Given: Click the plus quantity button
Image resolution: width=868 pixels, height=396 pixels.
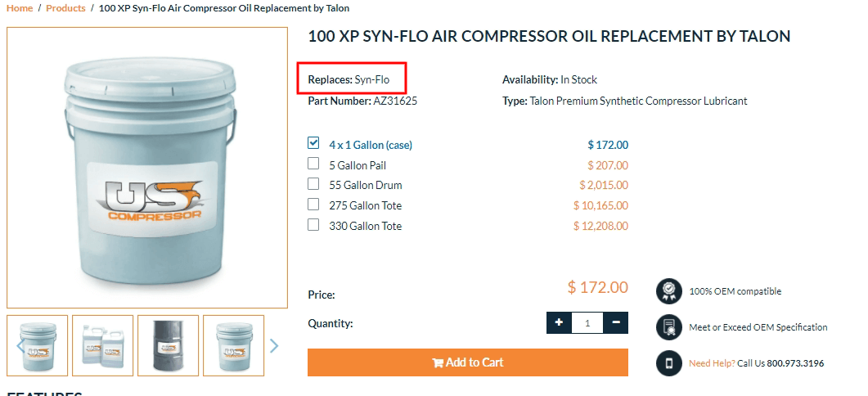Looking at the screenshot, I should click(559, 322).
